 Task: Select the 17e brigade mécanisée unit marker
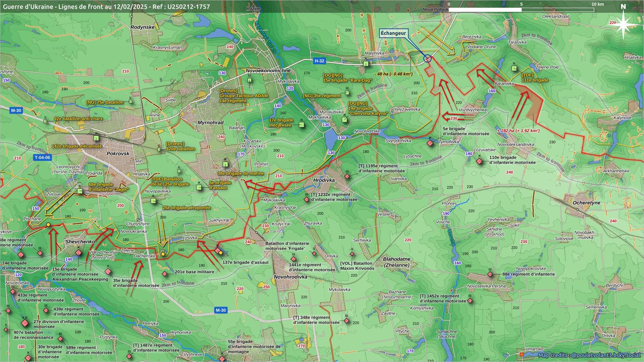[302, 125]
